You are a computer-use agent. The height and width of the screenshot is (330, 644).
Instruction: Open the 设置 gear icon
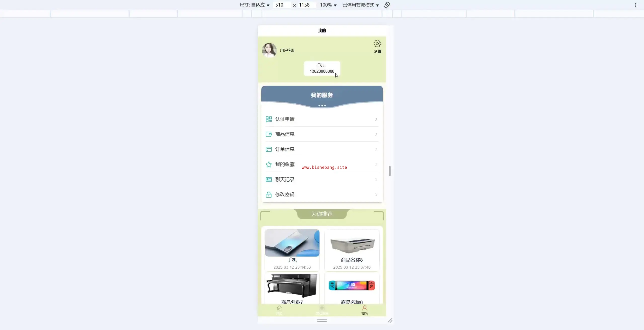[377, 44]
